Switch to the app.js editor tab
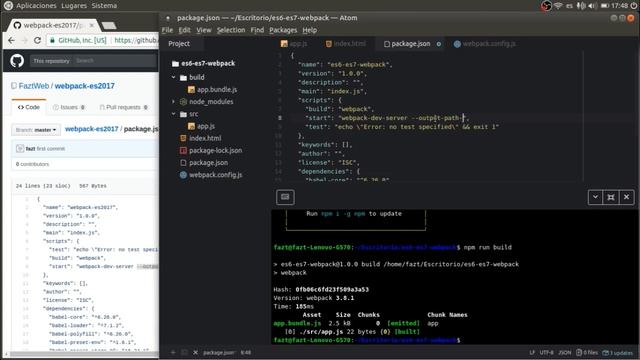 294,44
